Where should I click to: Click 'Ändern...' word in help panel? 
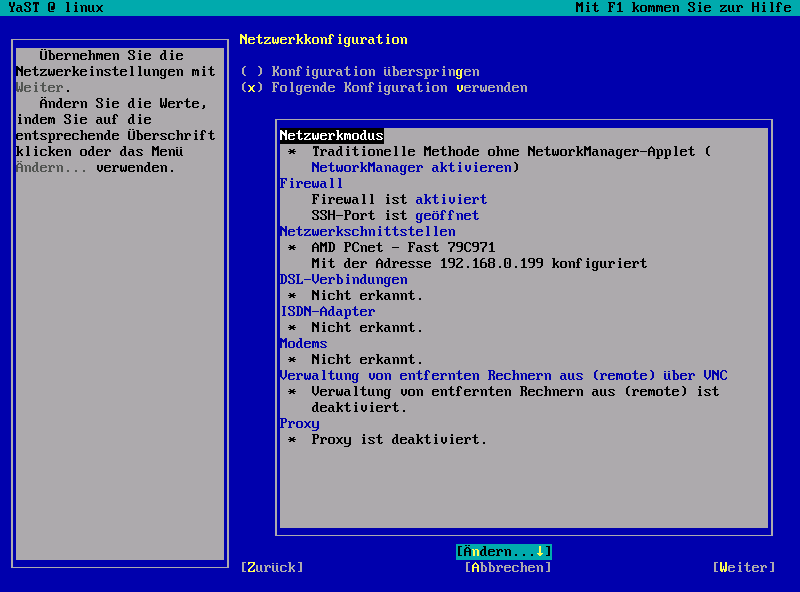(x=52, y=167)
